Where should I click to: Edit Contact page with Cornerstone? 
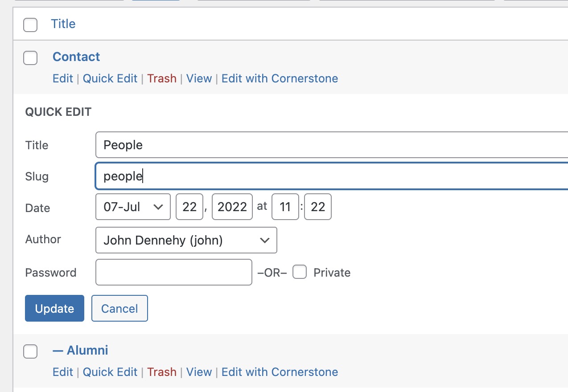point(280,79)
